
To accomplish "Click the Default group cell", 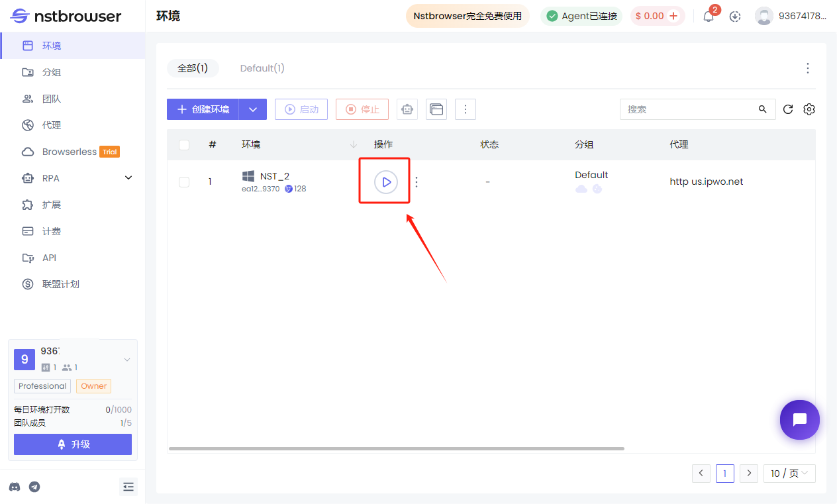I will pos(591,175).
